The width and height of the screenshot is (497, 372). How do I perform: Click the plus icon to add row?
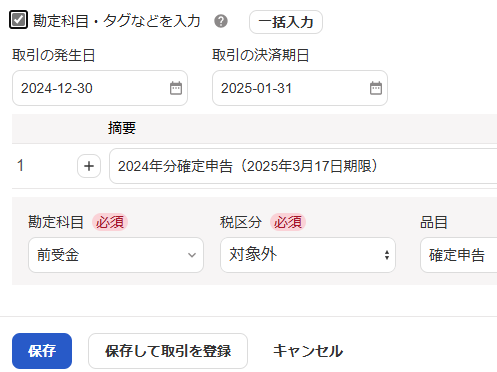[x=89, y=166]
